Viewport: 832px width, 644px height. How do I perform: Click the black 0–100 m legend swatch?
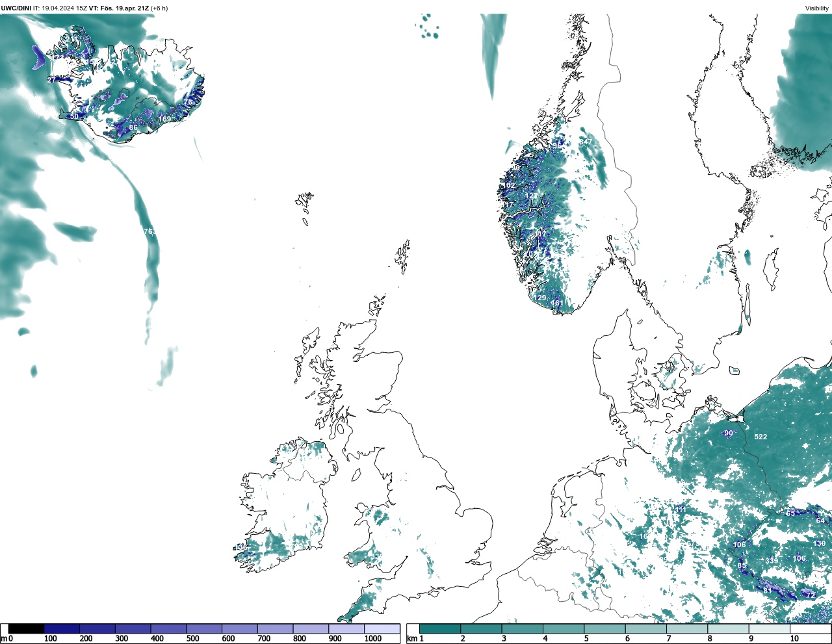[x=27, y=628]
